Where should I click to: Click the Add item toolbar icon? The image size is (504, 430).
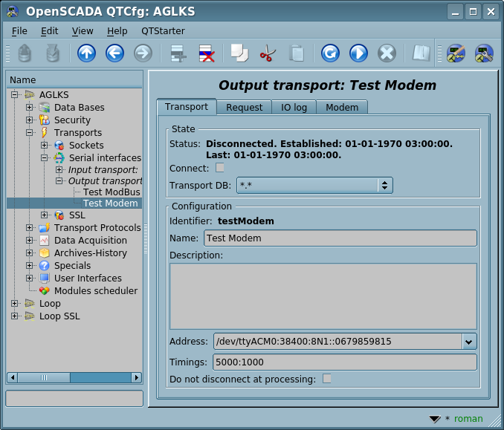pos(178,53)
